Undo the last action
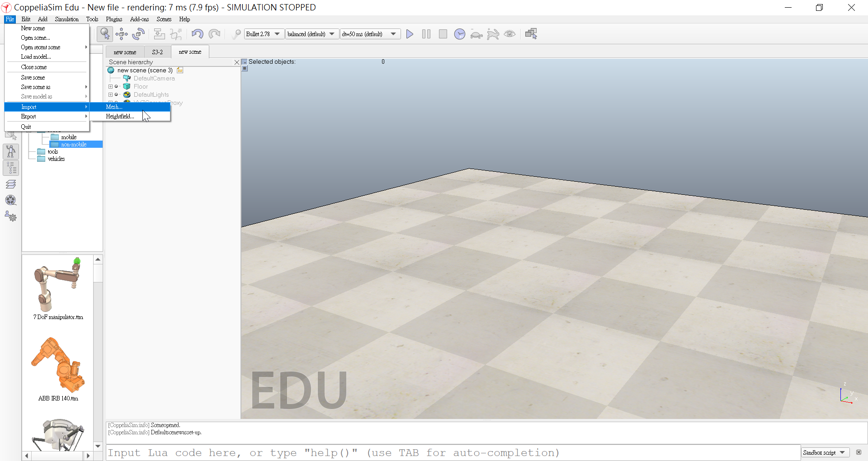The width and height of the screenshot is (868, 461). click(x=197, y=34)
